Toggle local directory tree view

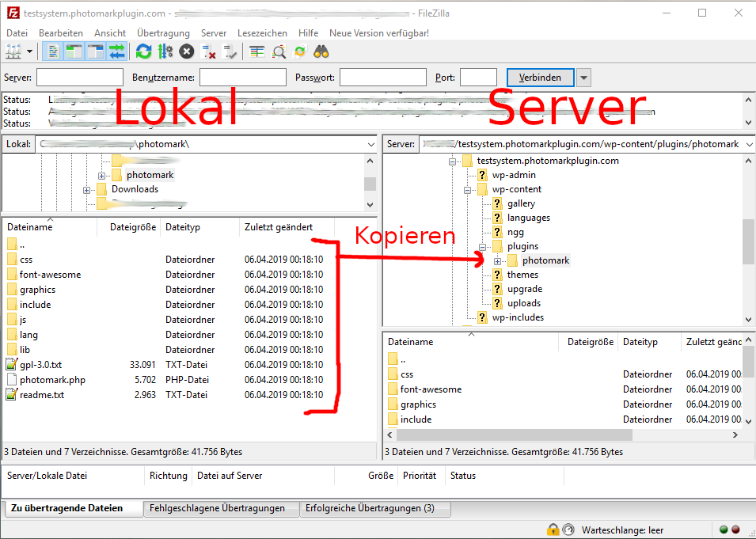[x=74, y=52]
